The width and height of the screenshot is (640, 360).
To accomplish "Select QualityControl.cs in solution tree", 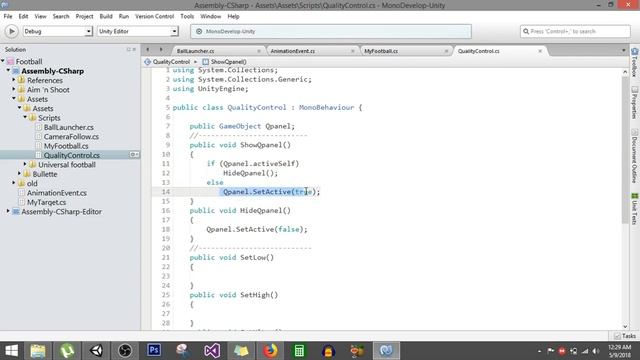I will 71,156.
